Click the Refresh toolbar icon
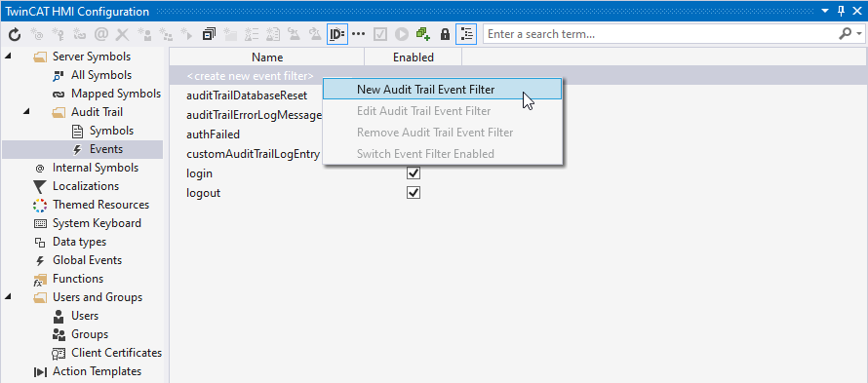This screenshot has width=868, height=383. coord(15,35)
